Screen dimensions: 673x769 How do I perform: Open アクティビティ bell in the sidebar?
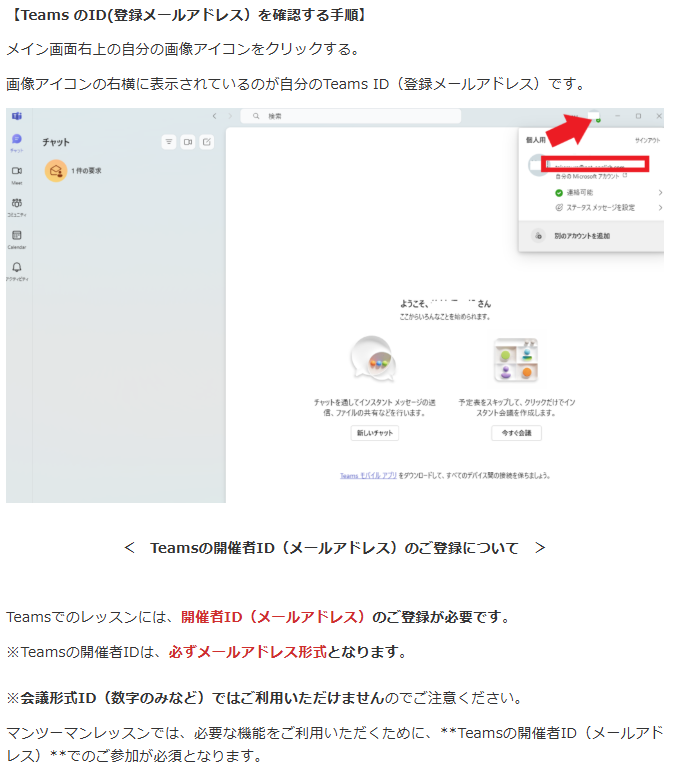coord(17,271)
